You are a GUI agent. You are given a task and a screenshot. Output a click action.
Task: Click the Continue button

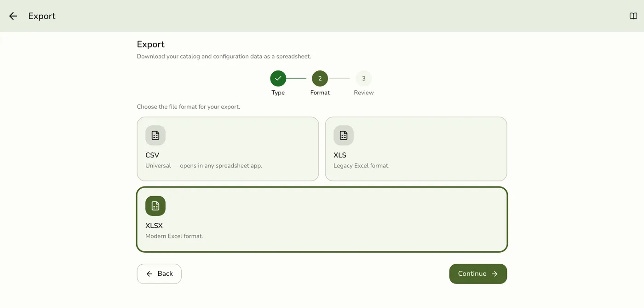pyautogui.click(x=478, y=274)
